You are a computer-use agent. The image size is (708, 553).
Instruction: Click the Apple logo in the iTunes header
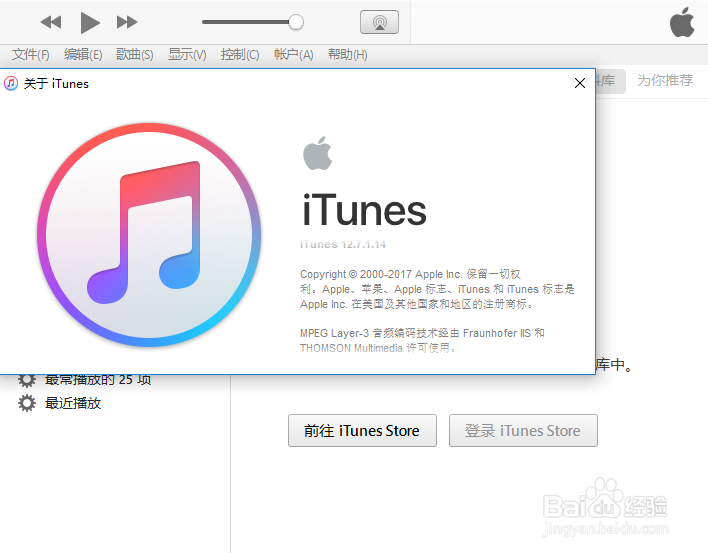(682, 22)
